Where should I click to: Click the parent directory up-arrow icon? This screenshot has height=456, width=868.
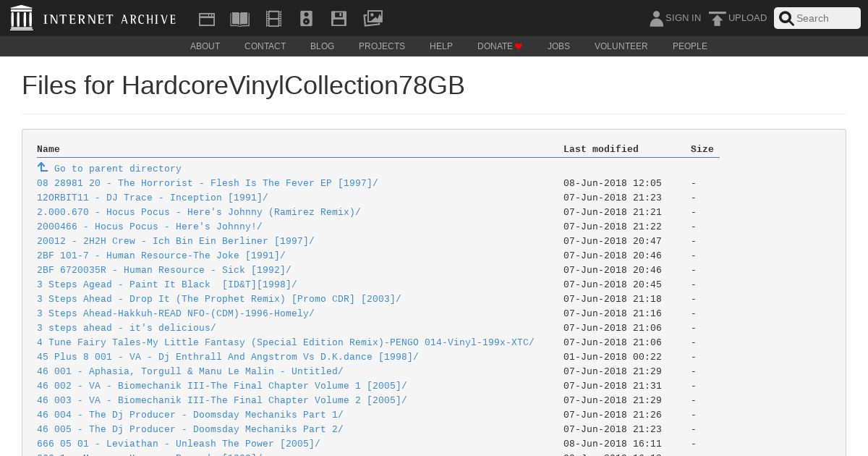(x=43, y=167)
